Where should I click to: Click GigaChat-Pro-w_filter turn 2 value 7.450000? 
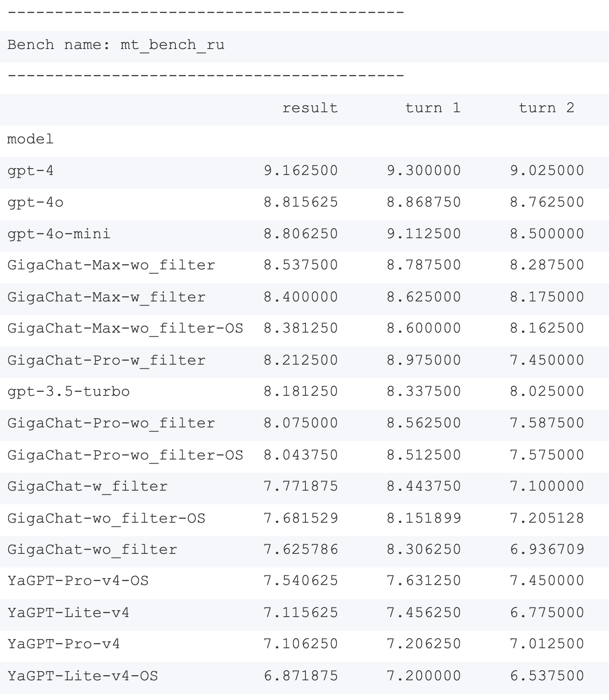click(x=547, y=361)
